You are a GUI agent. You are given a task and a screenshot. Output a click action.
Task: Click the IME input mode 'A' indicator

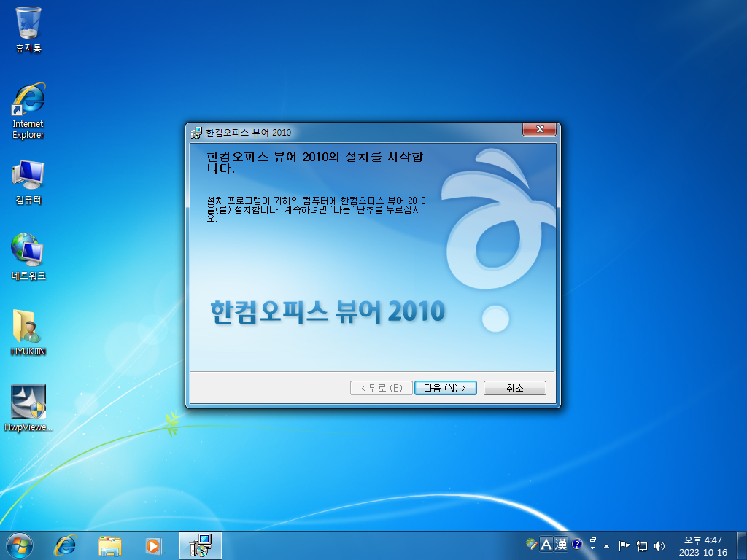[x=546, y=544]
